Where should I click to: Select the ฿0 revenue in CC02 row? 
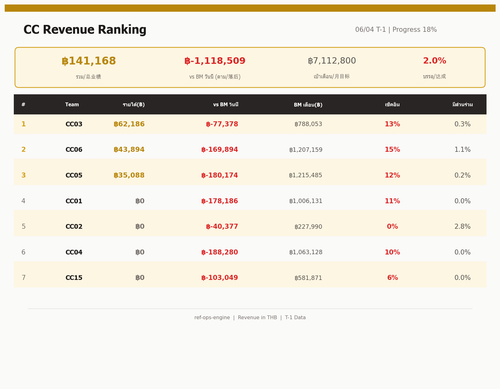pos(140,226)
